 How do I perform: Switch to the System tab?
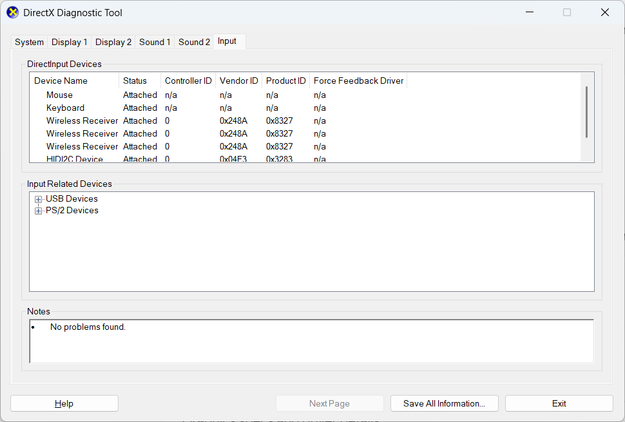pyautogui.click(x=29, y=42)
